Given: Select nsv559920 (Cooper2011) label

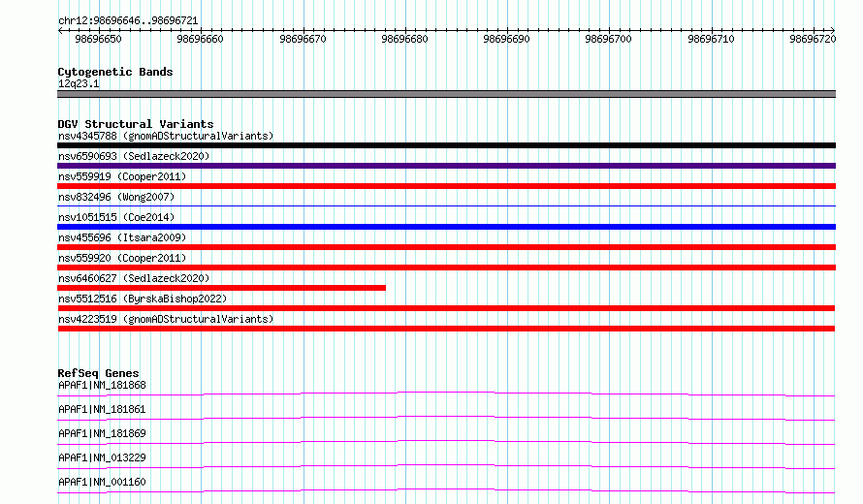Looking at the screenshot, I should (x=122, y=258).
